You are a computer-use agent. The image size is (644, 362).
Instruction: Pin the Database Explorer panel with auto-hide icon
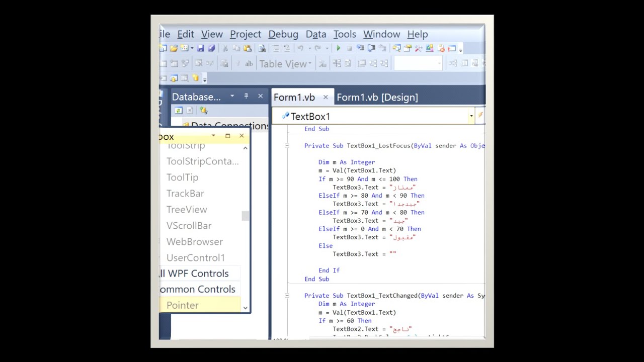[246, 96]
